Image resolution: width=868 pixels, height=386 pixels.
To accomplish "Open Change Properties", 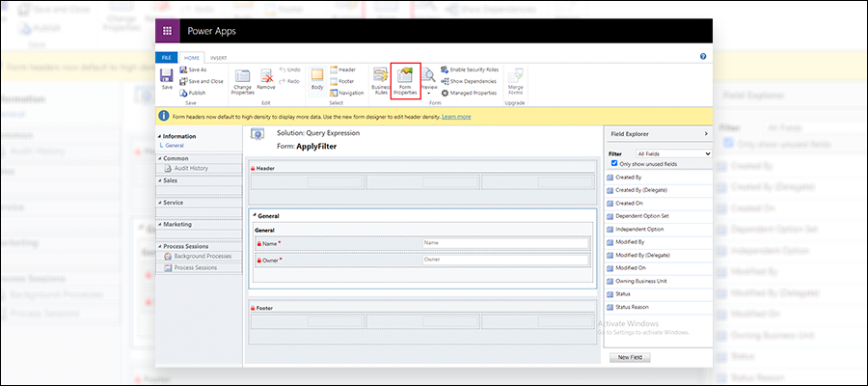I will [x=242, y=82].
